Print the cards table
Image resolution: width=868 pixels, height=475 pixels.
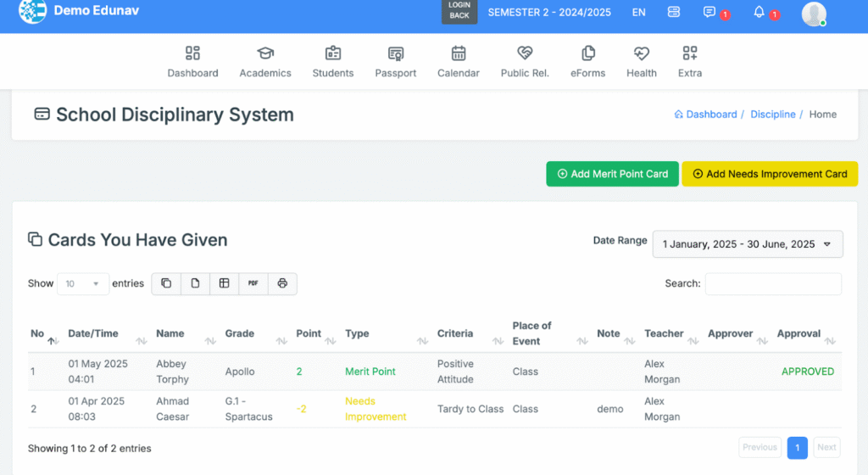point(282,283)
